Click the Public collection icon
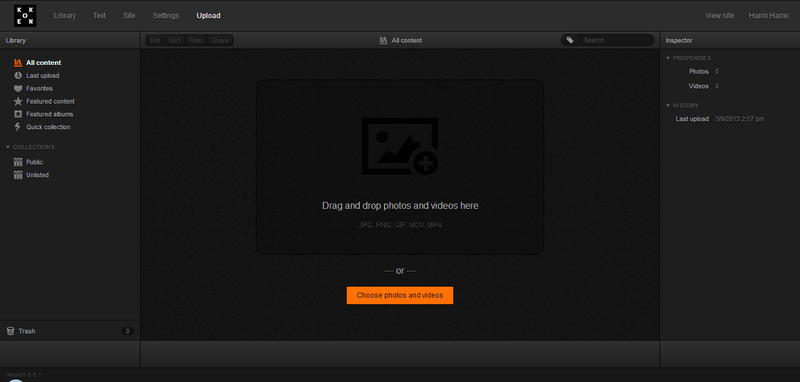 coord(18,162)
